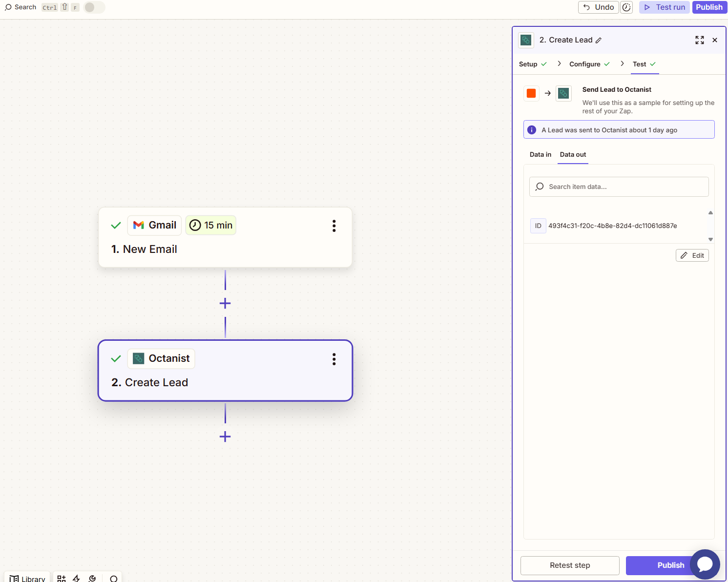728x582 pixels.
Task: Open the options menu on the Create Lead step
Action: pos(334,359)
